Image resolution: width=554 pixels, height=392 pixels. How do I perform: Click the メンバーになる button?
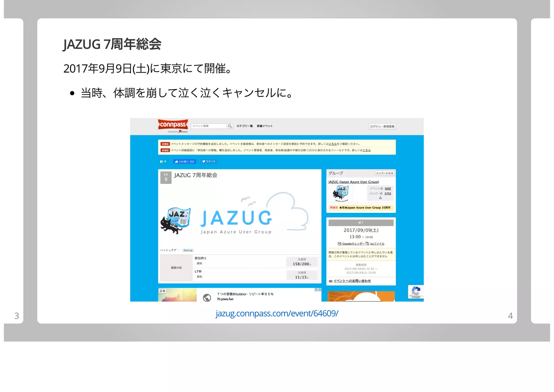[x=384, y=173]
